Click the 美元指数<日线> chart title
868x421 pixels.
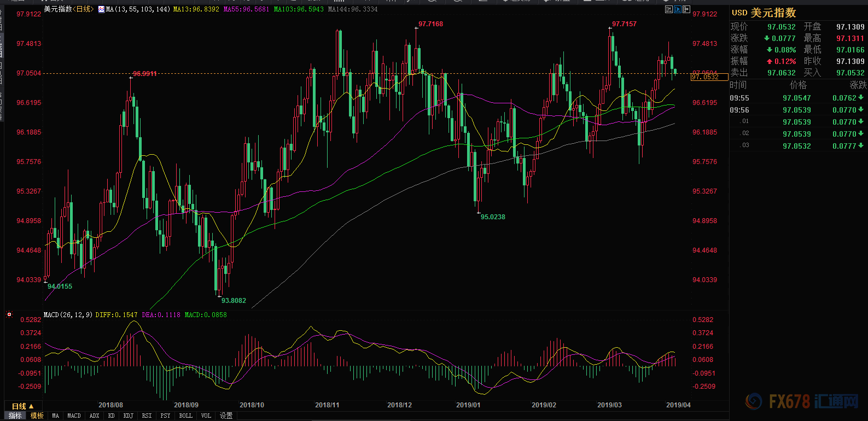click(69, 9)
